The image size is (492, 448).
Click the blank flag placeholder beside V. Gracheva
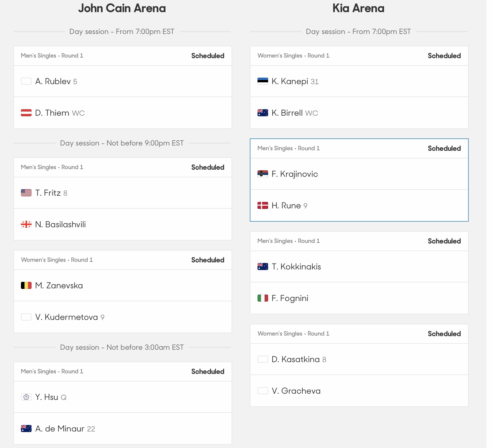coord(263,391)
